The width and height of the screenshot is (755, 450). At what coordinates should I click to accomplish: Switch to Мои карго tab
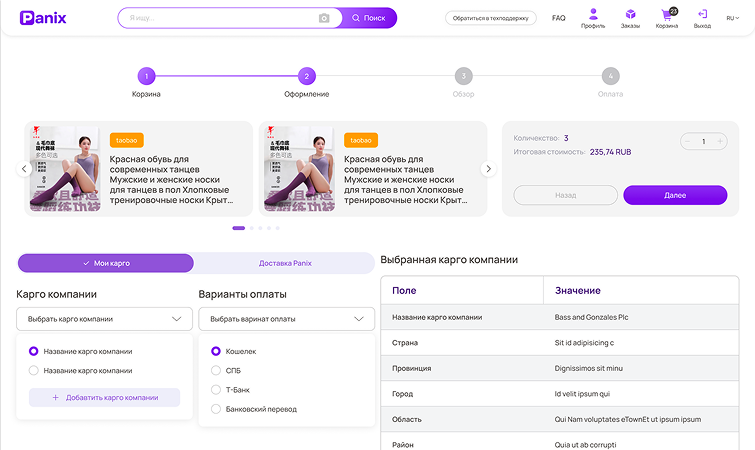[x=106, y=263]
